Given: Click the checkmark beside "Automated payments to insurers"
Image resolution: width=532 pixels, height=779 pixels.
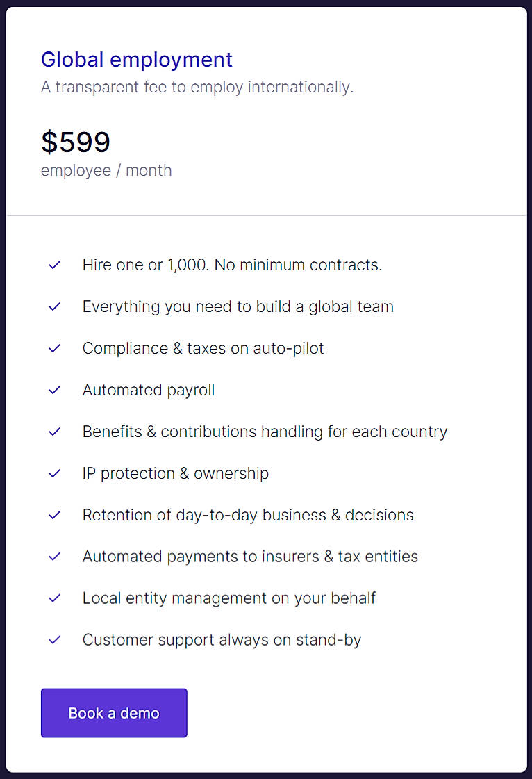Looking at the screenshot, I should point(54,556).
